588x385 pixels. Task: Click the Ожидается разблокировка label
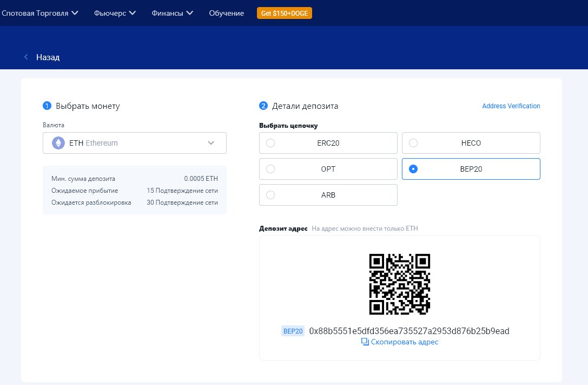pos(91,203)
